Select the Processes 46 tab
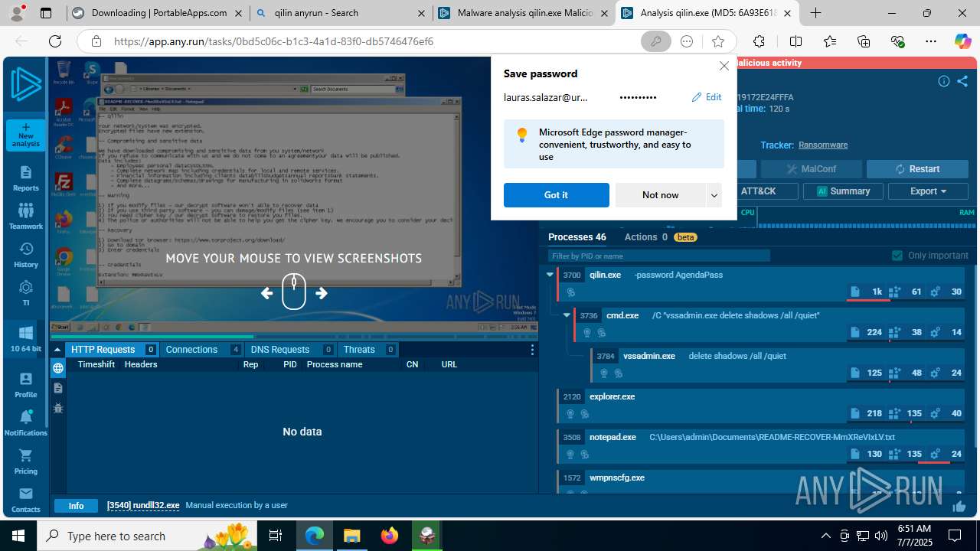This screenshot has width=980, height=551. coord(577,237)
